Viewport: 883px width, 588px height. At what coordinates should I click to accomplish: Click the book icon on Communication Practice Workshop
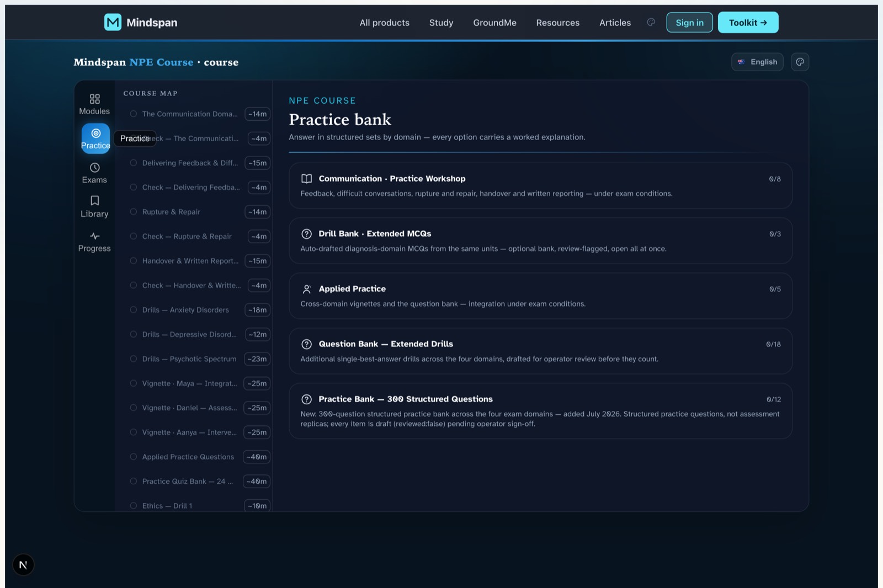pos(307,179)
